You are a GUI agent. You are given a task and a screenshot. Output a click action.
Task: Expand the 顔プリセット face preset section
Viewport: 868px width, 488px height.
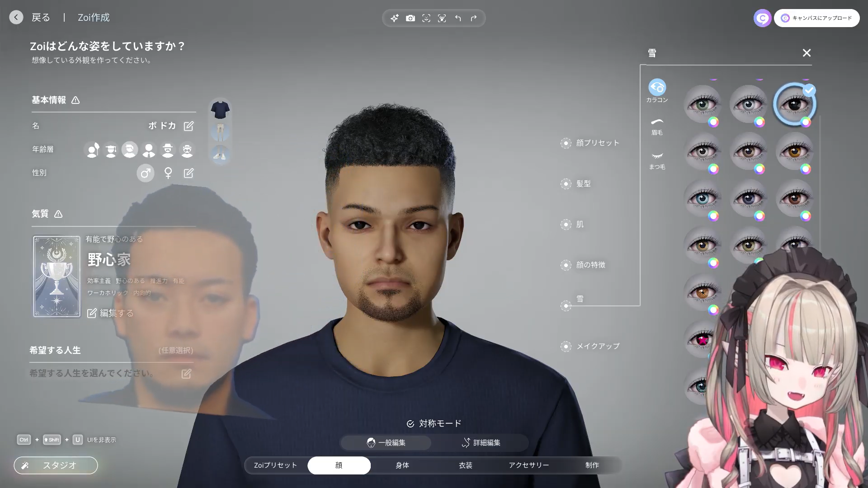click(x=590, y=143)
